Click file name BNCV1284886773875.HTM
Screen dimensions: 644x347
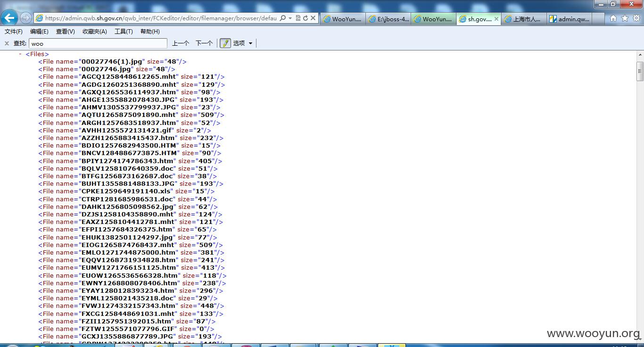[130, 153]
